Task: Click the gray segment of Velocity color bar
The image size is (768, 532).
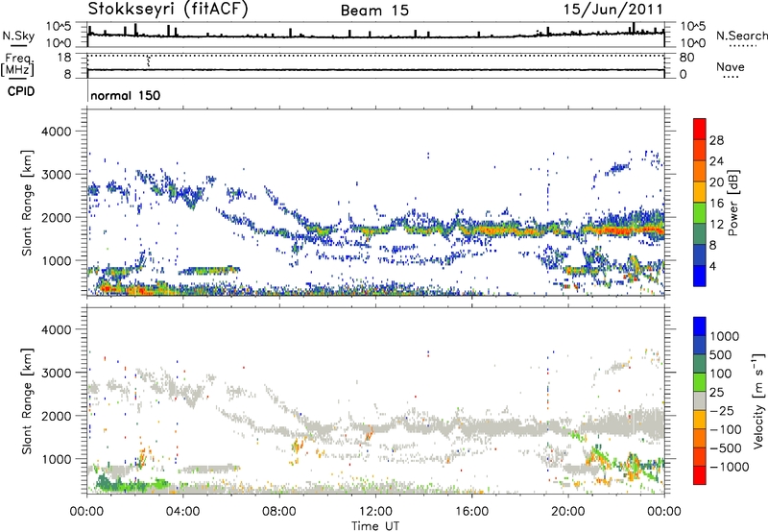Action: [x=700, y=401]
